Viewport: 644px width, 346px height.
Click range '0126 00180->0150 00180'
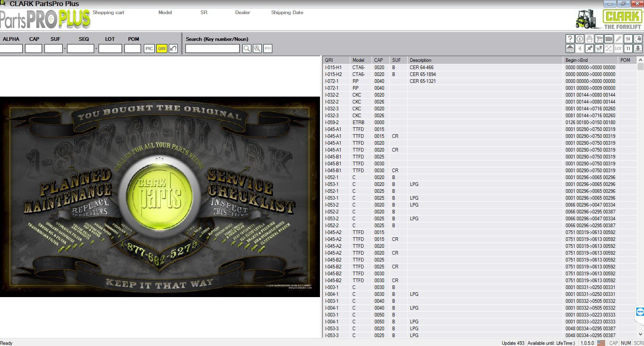coord(590,122)
